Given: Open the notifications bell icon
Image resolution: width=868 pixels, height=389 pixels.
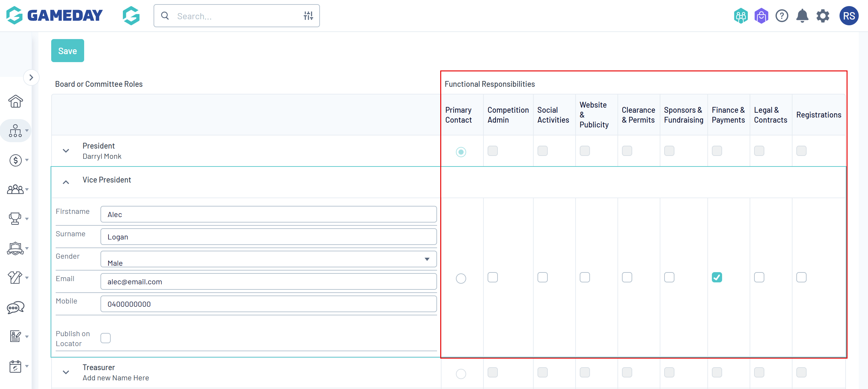Looking at the screenshot, I should tap(802, 16).
